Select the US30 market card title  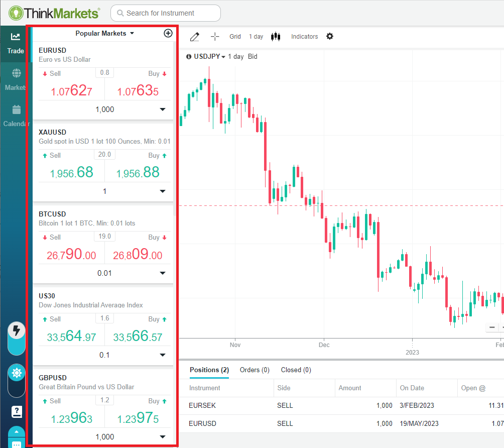[x=47, y=296]
